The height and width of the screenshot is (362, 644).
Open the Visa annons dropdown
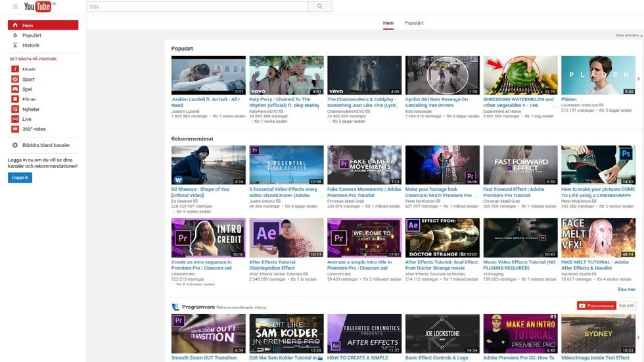pos(628,35)
